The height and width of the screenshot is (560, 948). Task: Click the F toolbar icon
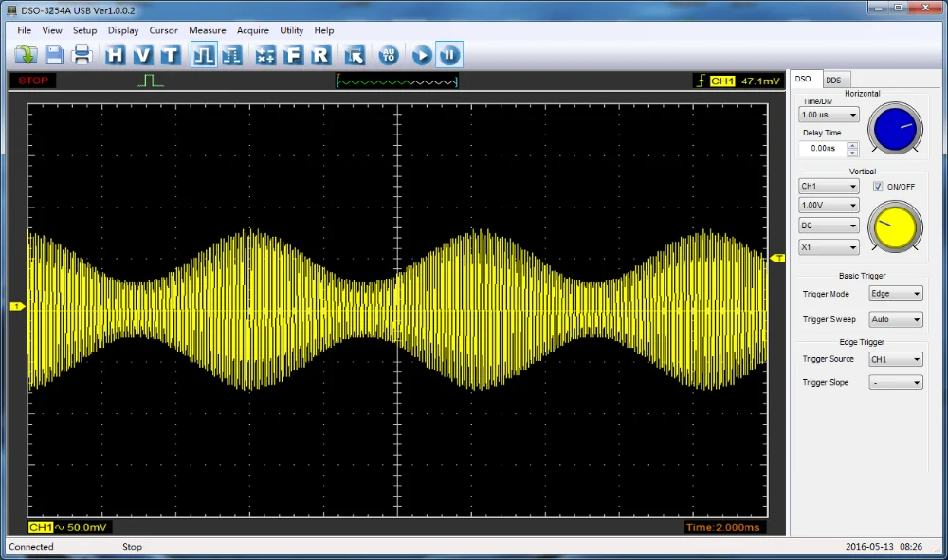click(x=293, y=55)
